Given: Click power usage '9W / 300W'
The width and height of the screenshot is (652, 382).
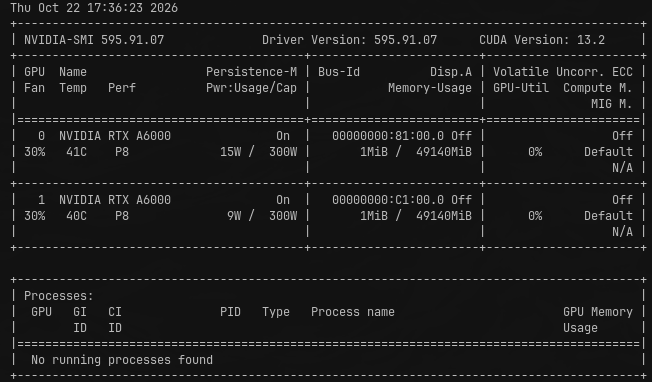Looking at the screenshot, I should coord(262,216).
